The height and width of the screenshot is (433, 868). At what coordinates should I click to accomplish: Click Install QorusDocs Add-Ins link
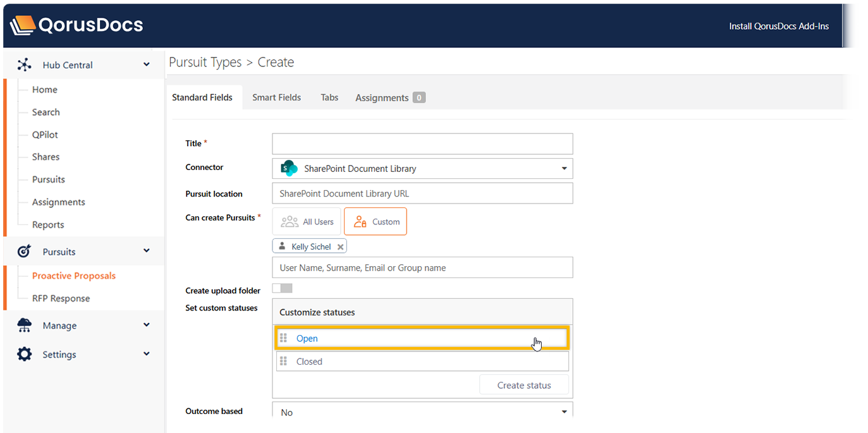(x=778, y=27)
